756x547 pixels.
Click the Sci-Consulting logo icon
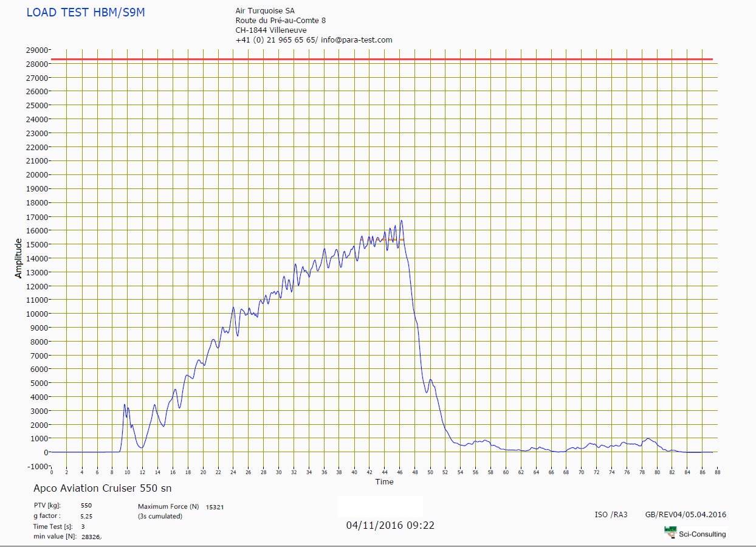click(x=670, y=532)
